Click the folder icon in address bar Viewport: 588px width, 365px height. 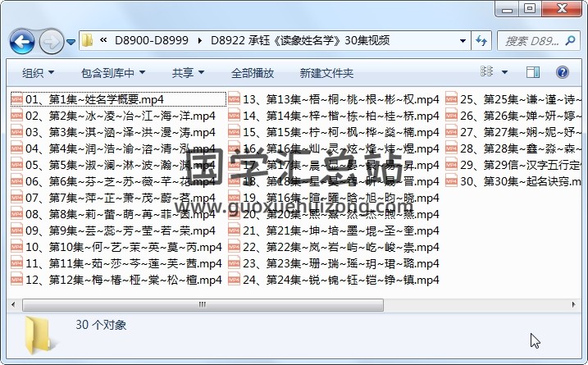click(88, 40)
